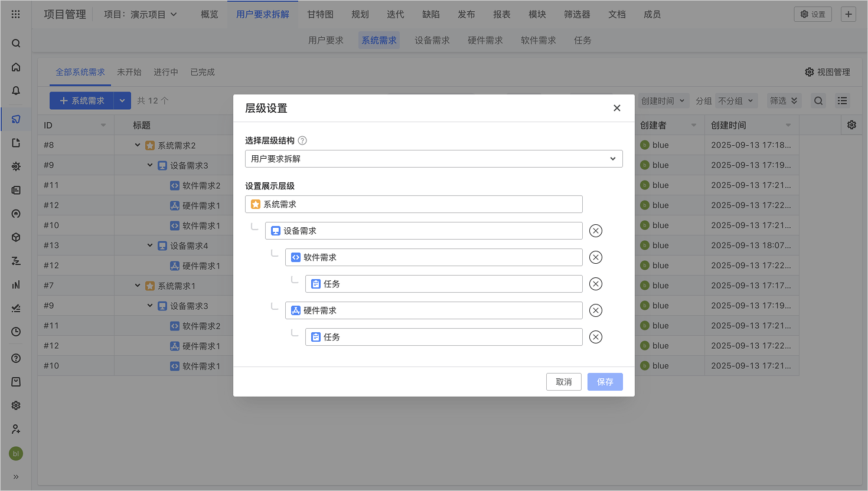Remove the 硬件需求 level via its X icon
This screenshot has width=868, height=491.
(x=595, y=310)
